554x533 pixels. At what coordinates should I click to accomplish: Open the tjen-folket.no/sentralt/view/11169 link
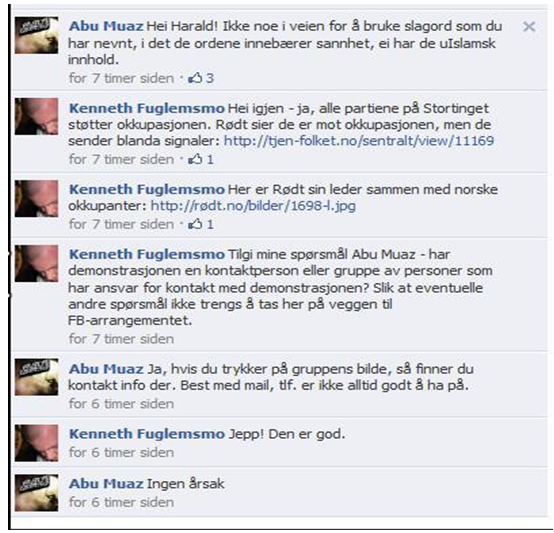click(359, 141)
